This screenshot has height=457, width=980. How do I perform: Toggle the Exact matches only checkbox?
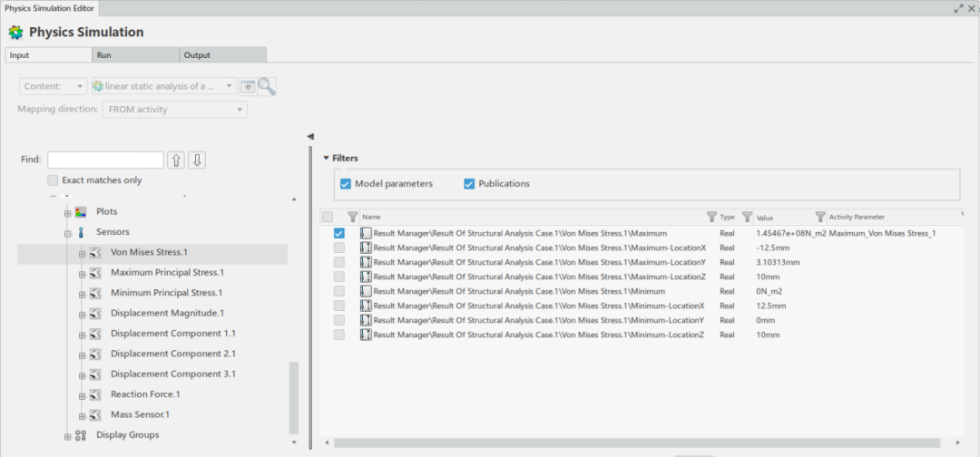point(54,180)
